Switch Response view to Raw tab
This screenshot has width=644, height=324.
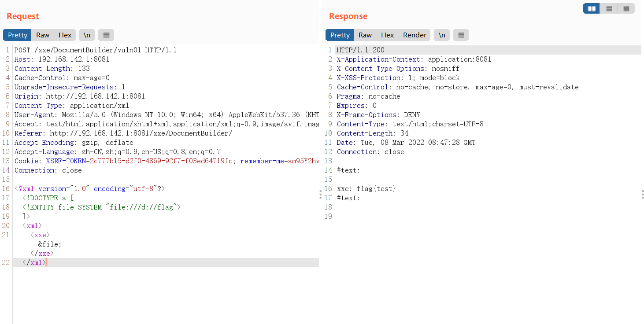365,35
